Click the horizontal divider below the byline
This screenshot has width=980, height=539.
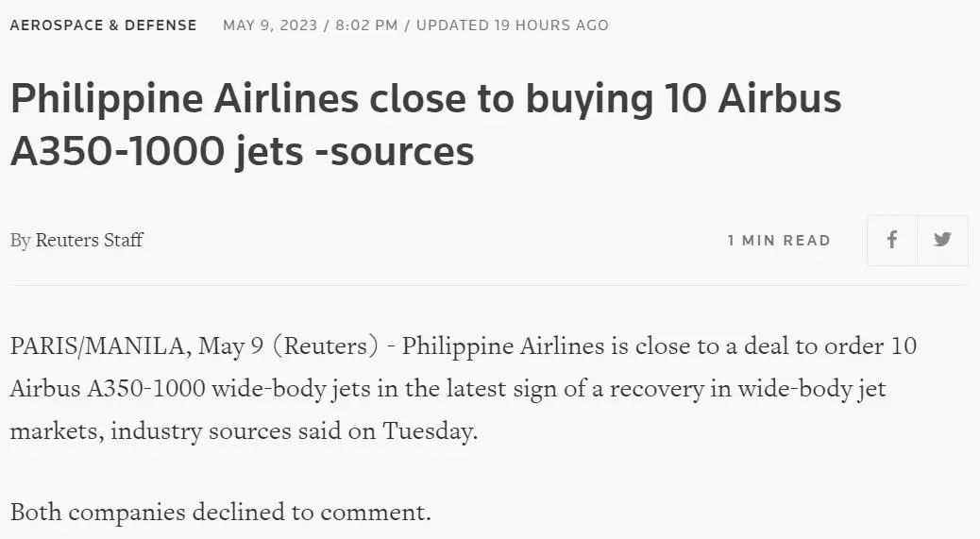(488, 284)
